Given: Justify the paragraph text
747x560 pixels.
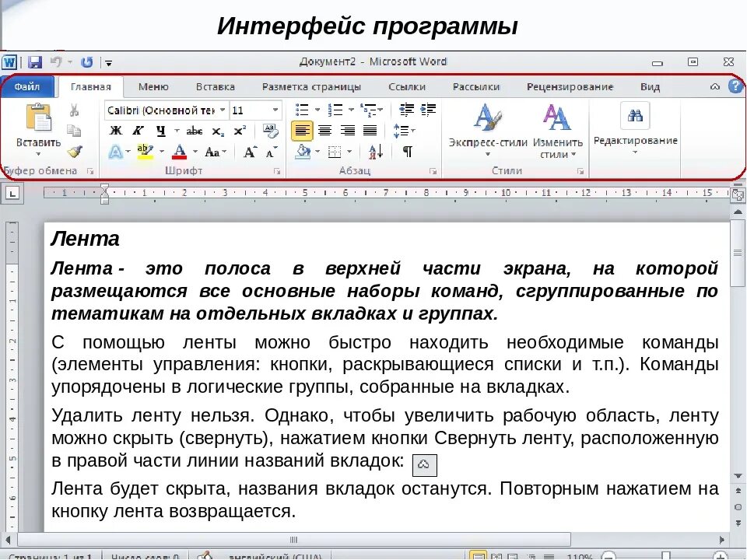Looking at the screenshot, I should pyautogui.click(x=370, y=131).
